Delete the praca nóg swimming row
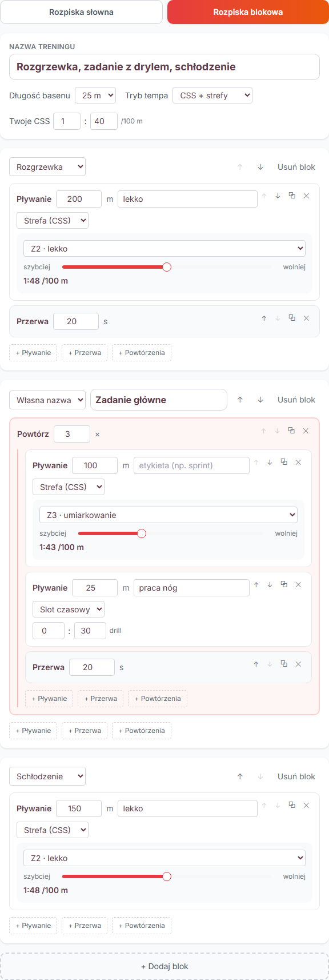Image resolution: width=329 pixels, height=980 pixels. pyautogui.click(x=298, y=584)
